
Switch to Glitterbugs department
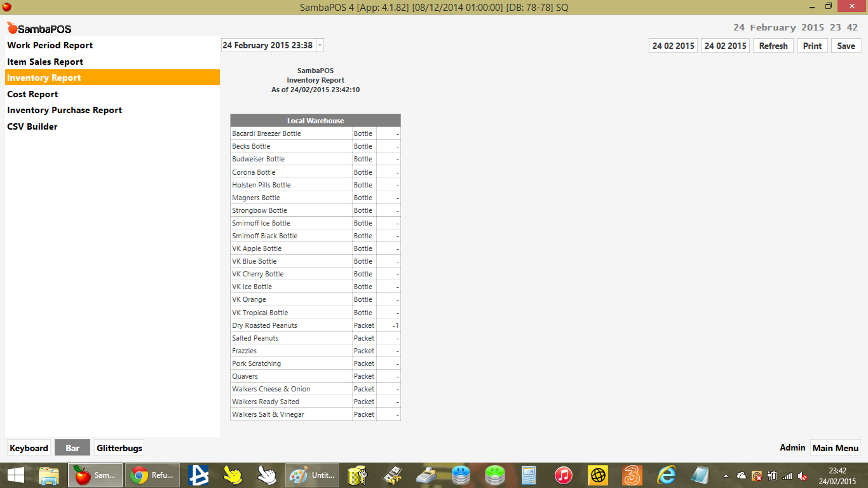[x=119, y=448]
